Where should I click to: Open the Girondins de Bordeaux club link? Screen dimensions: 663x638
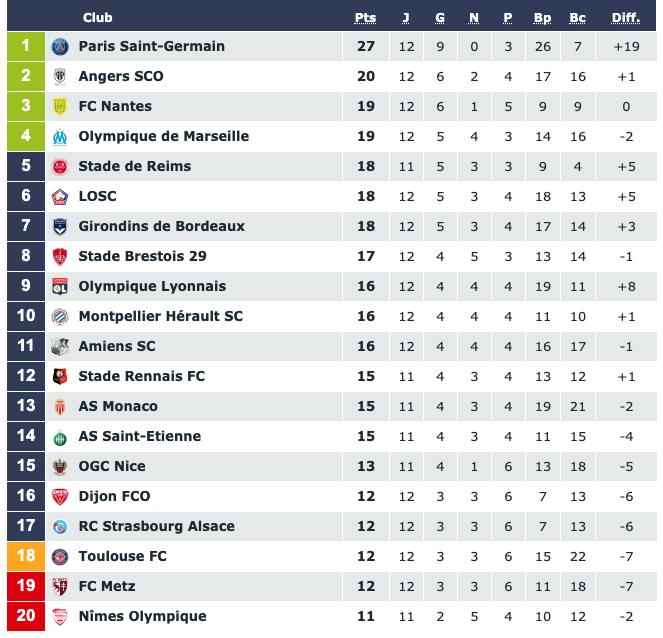point(162,226)
